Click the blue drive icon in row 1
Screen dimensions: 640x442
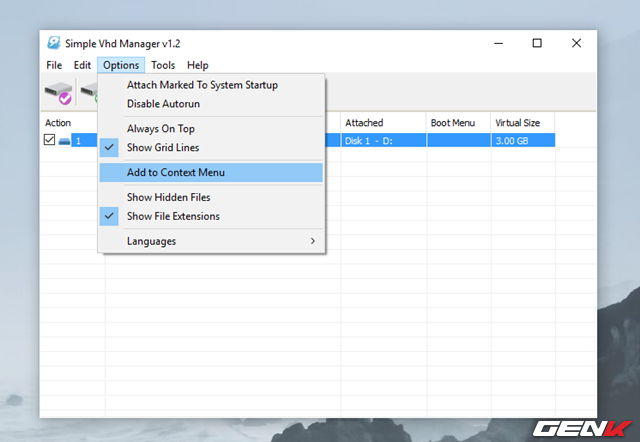[x=64, y=141]
